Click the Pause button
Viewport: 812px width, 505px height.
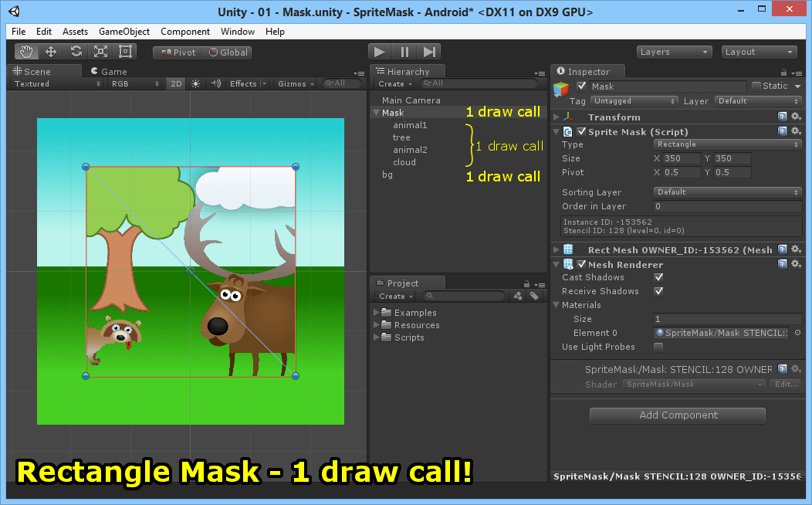404,51
